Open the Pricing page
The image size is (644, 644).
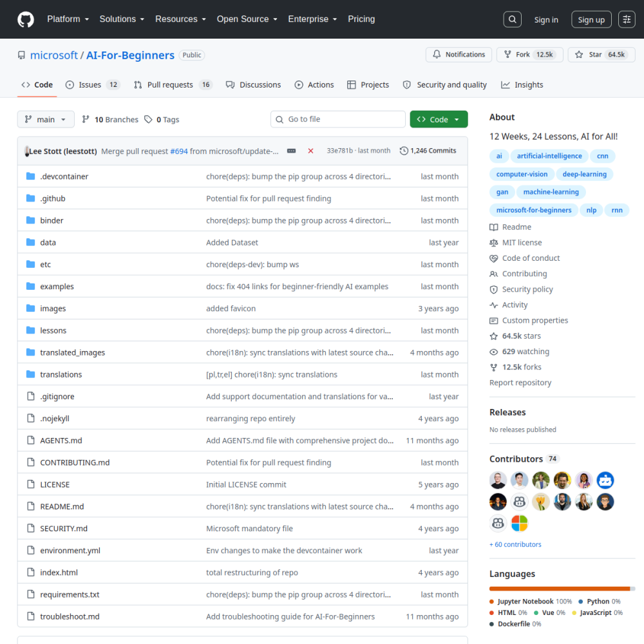pyautogui.click(x=361, y=19)
